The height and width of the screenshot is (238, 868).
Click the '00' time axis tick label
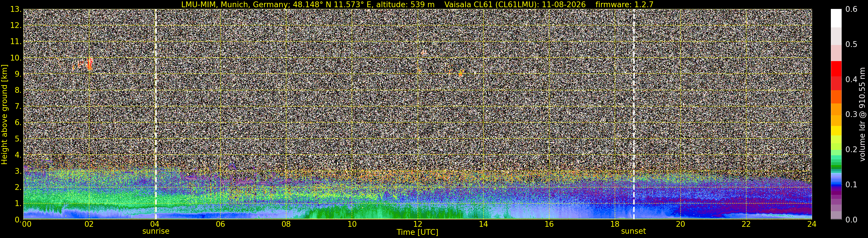point(26,224)
